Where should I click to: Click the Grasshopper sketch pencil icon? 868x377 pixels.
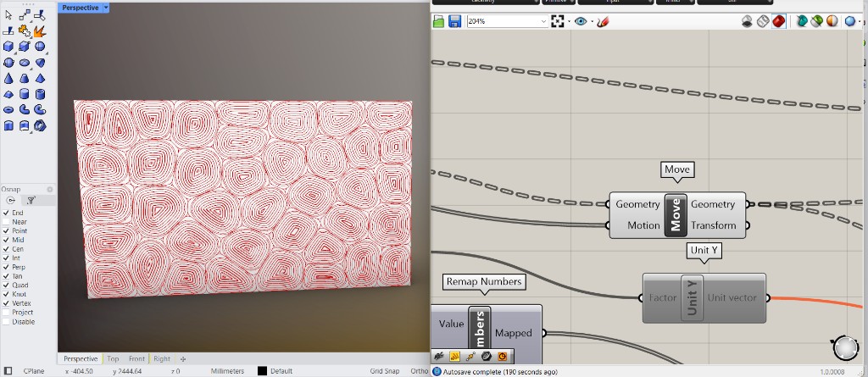point(603,21)
